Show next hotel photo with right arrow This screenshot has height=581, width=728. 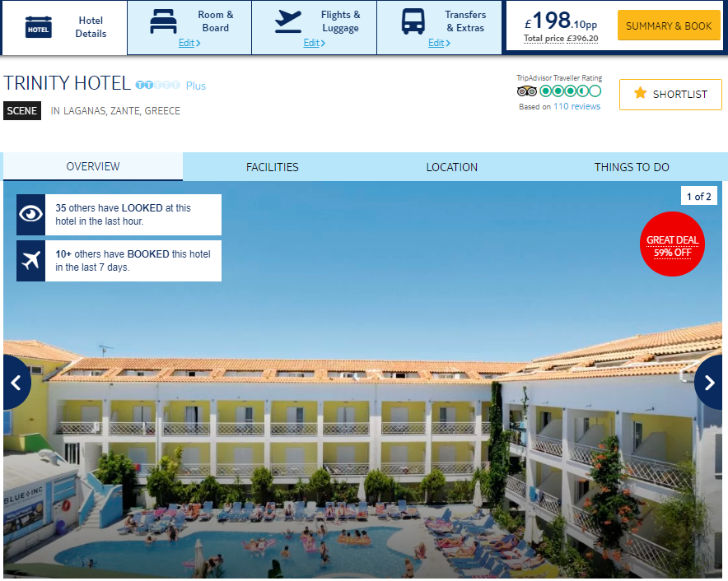pyautogui.click(x=709, y=383)
